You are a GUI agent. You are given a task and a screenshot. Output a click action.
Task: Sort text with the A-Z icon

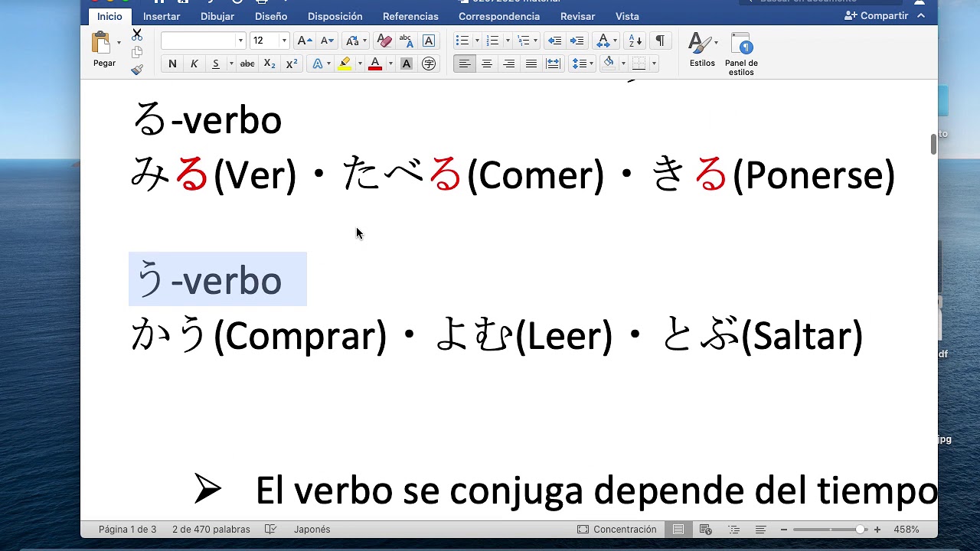point(635,41)
